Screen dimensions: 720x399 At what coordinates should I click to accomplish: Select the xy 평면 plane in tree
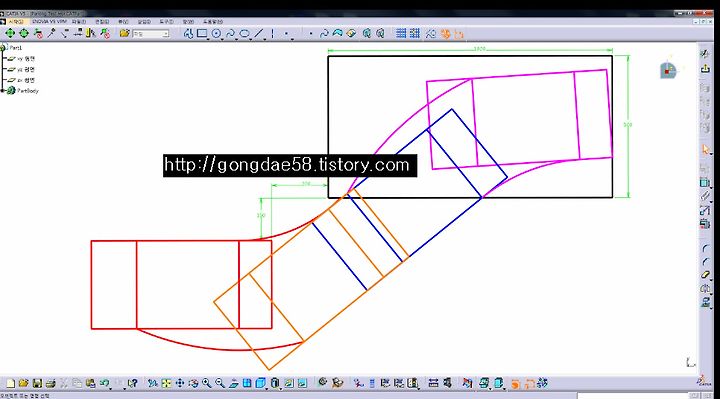click(26, 59)
